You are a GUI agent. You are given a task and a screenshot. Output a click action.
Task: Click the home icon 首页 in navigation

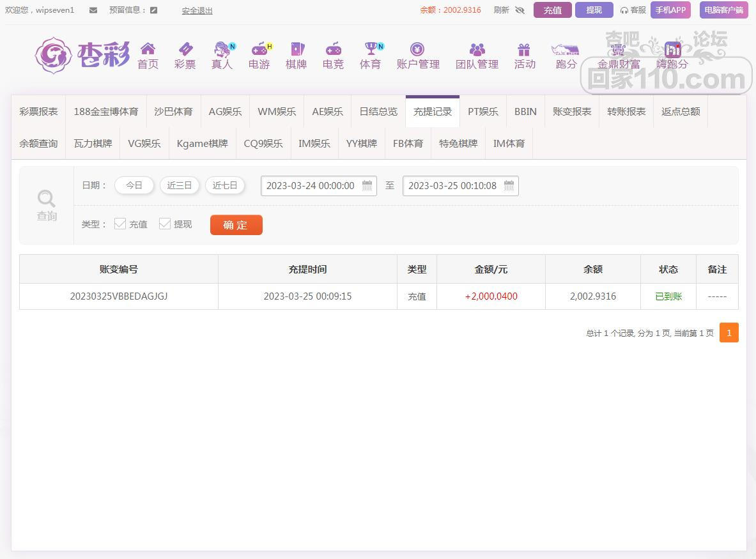point(148,49)
